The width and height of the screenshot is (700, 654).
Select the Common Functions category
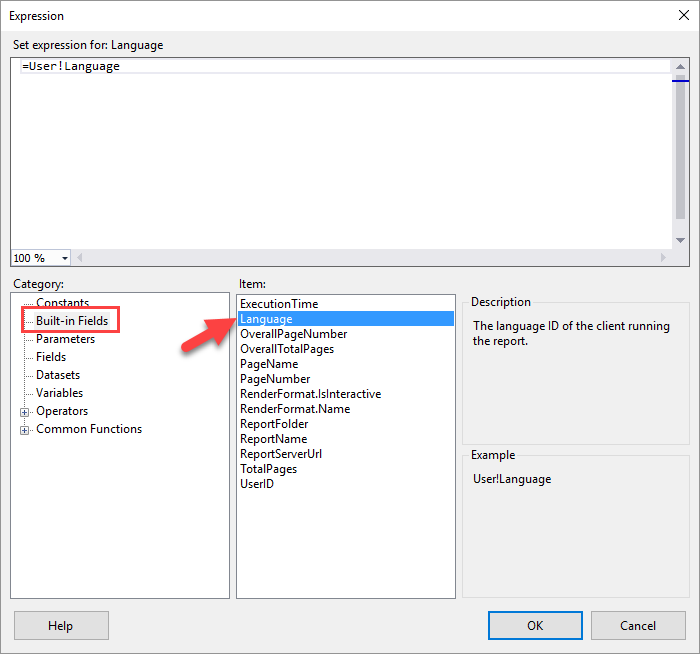(89, 429)
